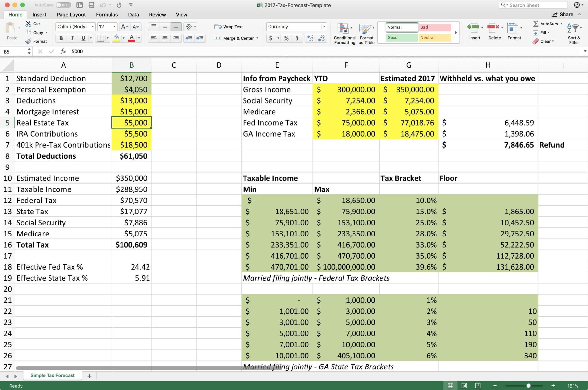
Task: Expand the font size dropdown 12
Action: 114,27
